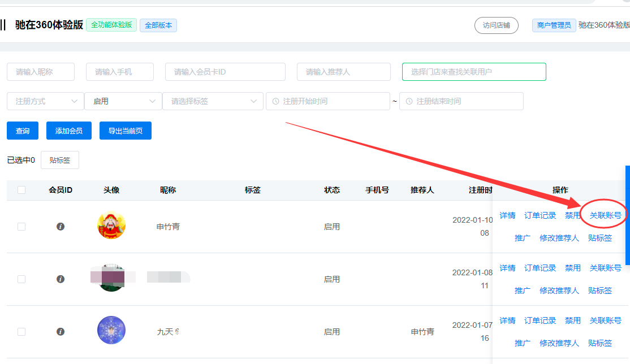Click 申竹青's avatar image
The image size is (630, 364).
pyautogui.click(x=111, y=225)
